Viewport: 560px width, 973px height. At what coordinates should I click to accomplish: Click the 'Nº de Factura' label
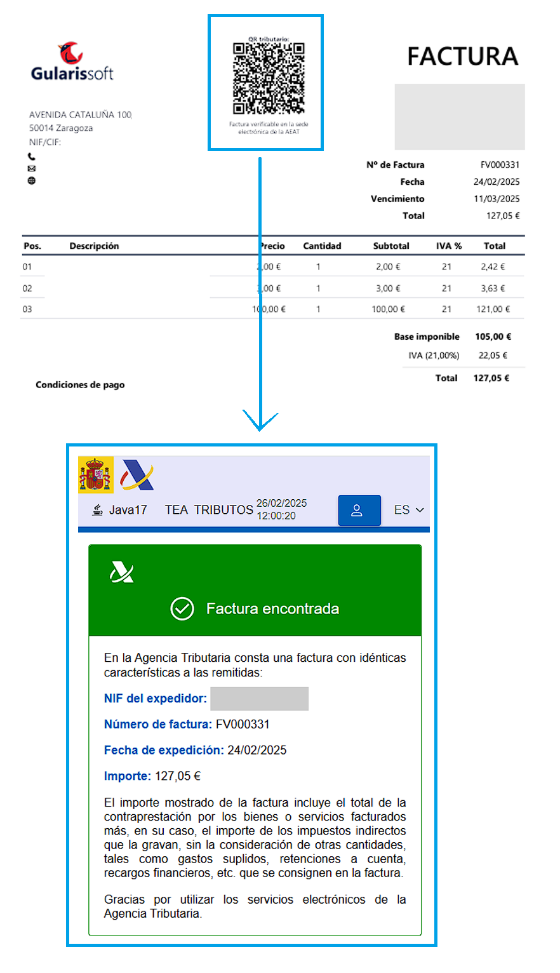396,165
